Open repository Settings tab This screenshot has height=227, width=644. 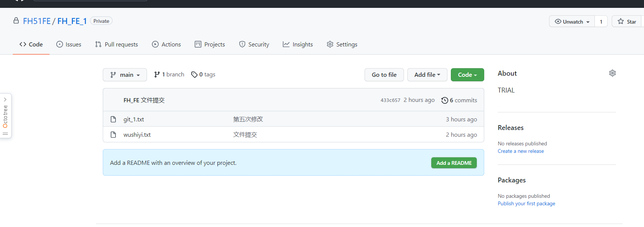(x=342, y=44)
